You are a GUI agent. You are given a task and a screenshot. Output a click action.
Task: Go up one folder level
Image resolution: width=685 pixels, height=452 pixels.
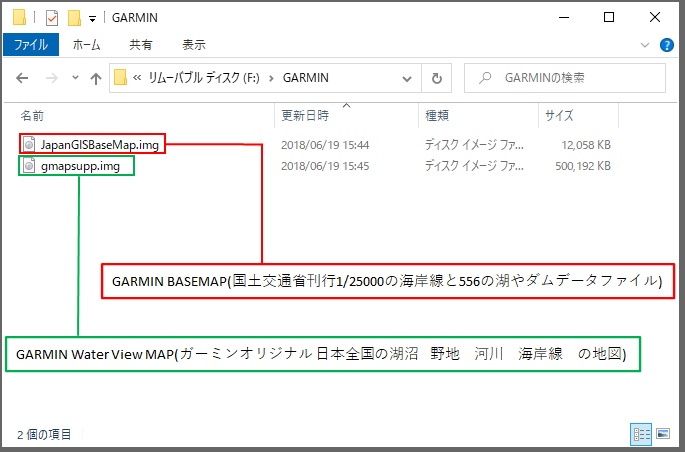(x=96, y=78)
